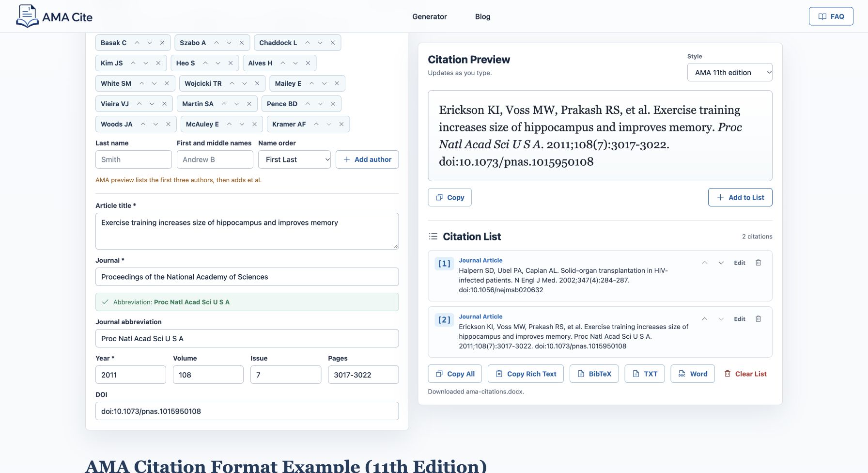The height and width of the screenshot is (473, 868).
Task: Move citation 2 down in list
Action: [x=721, y=319]
